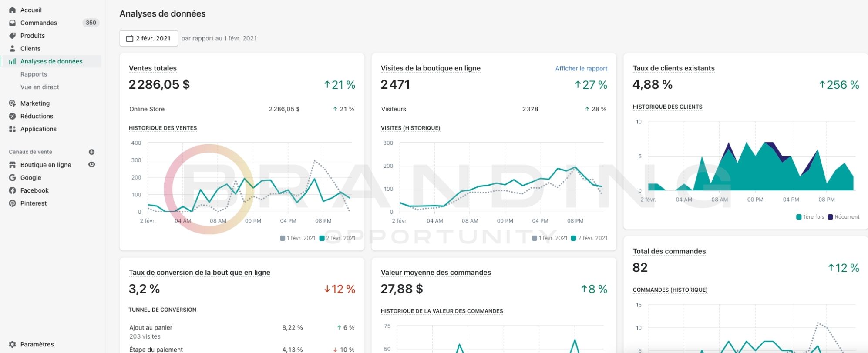Go to Vue en direct

click(x=40, y=87)
